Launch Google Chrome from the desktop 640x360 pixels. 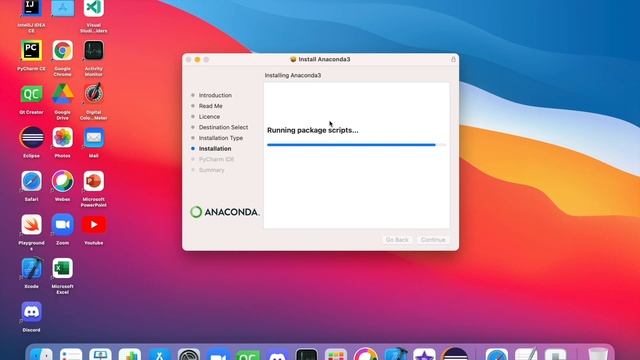[x=62, y=51]
